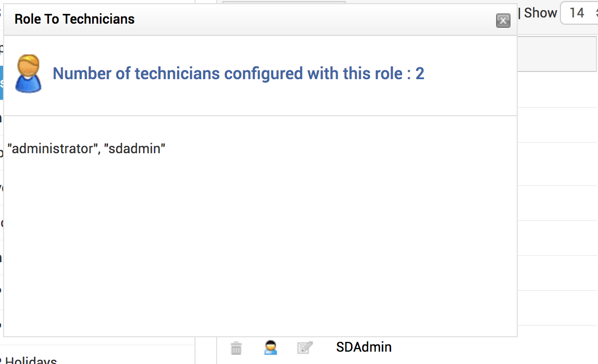
Task: Click the technician avatar icon in the dialog
Action: pyautogui.click(x=28, y=74)
